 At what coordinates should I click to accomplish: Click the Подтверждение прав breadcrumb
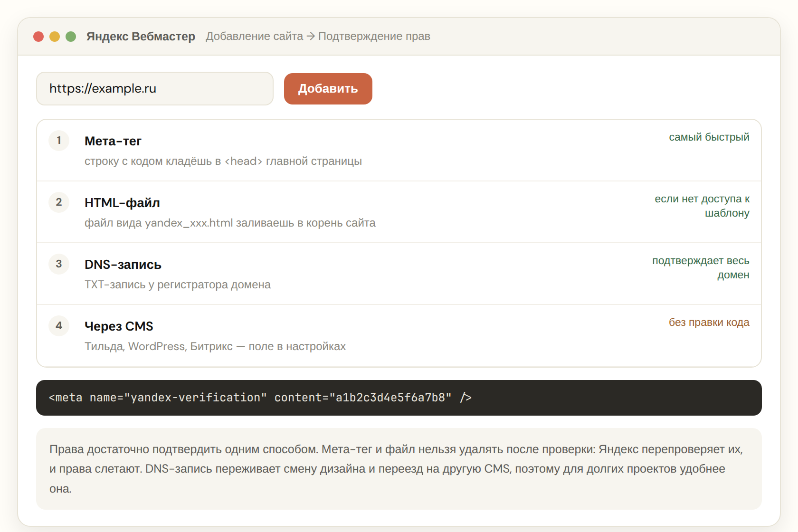(x=374, y=37)
